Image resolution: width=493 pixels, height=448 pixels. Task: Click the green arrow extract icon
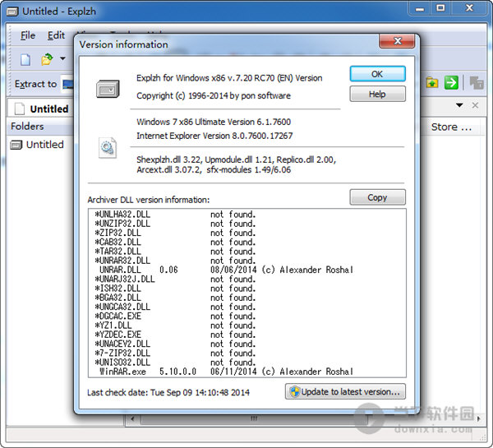(x=451, y=83)
